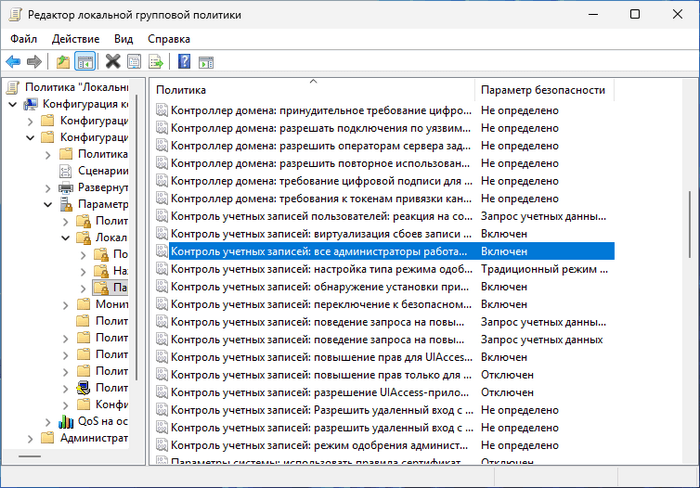
Task: Click the policy icon of 'режим одобрения админист' row
Action: pyautogui.click(x=162, y=445)
